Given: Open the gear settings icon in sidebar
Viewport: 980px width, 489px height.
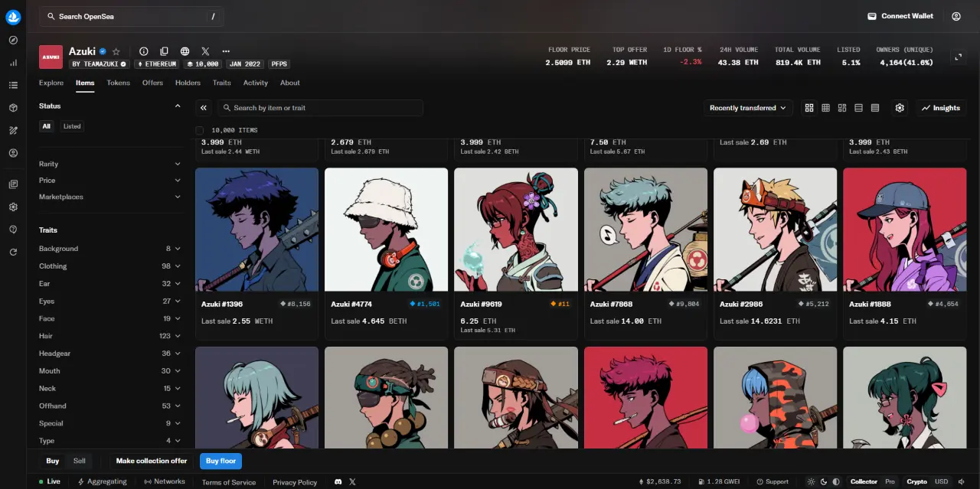Looking at the screenshot, I should pyautogui.click(x=13, y=207).
